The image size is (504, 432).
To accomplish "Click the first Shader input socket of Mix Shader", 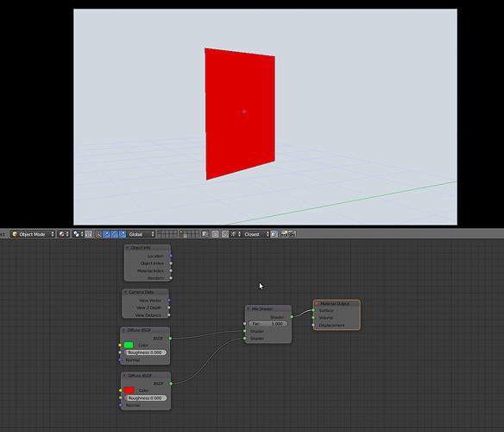I will 244,331.
